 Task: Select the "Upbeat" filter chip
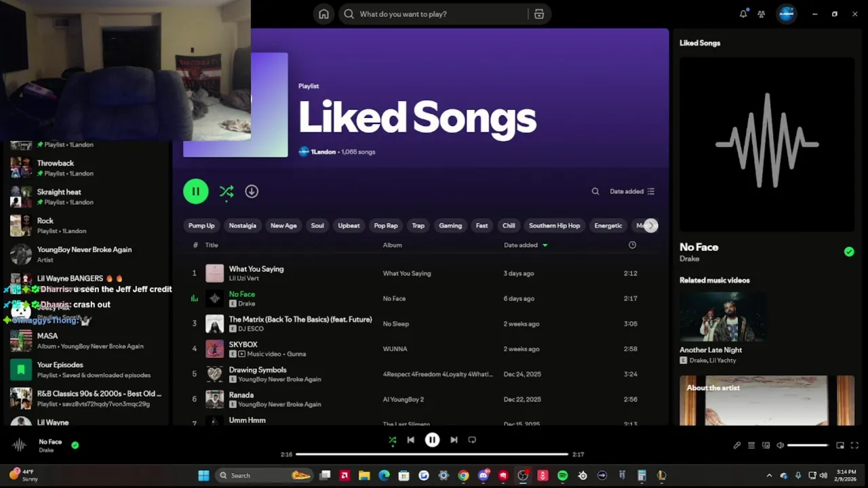(349, 226)
